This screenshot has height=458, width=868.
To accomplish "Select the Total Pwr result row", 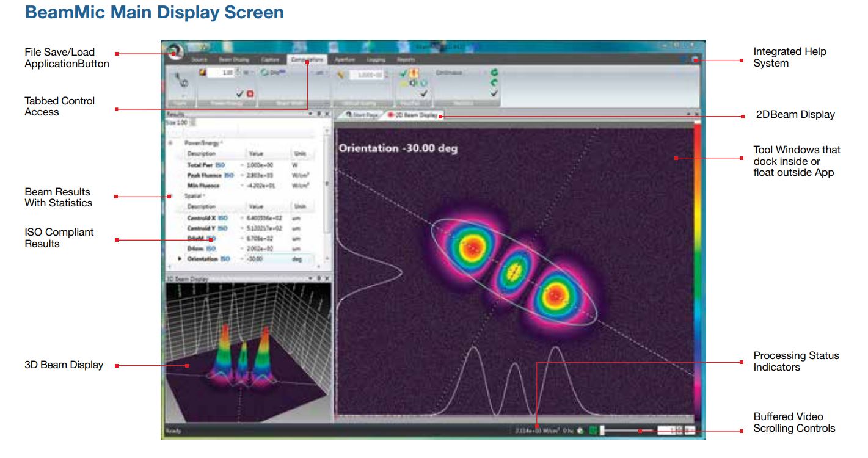I will coord(250,165).
